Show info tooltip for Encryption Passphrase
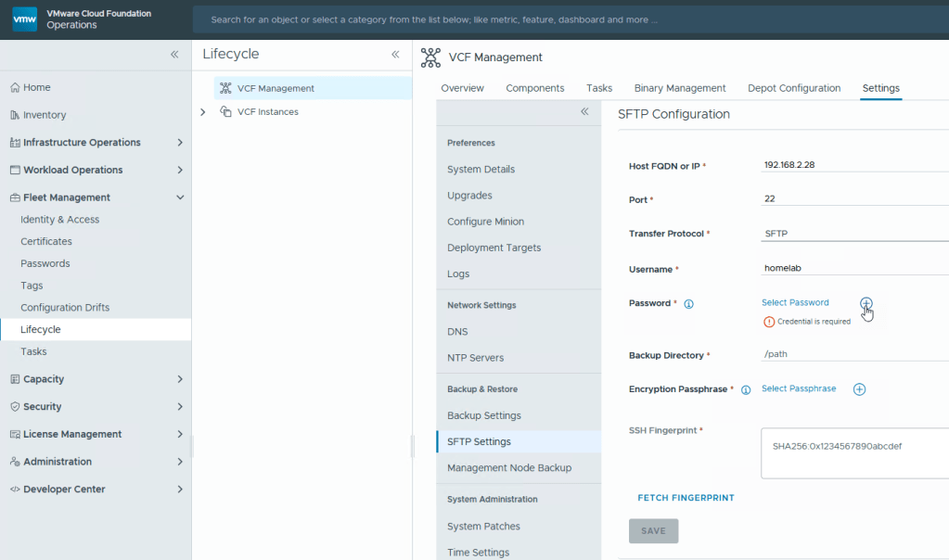This screenshot has width=949, height=560. pos(746,390)
